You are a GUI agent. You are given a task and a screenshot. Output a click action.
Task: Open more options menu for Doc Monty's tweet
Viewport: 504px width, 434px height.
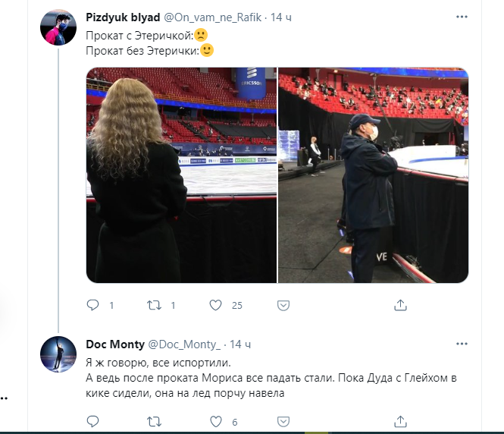coord(462,344)
